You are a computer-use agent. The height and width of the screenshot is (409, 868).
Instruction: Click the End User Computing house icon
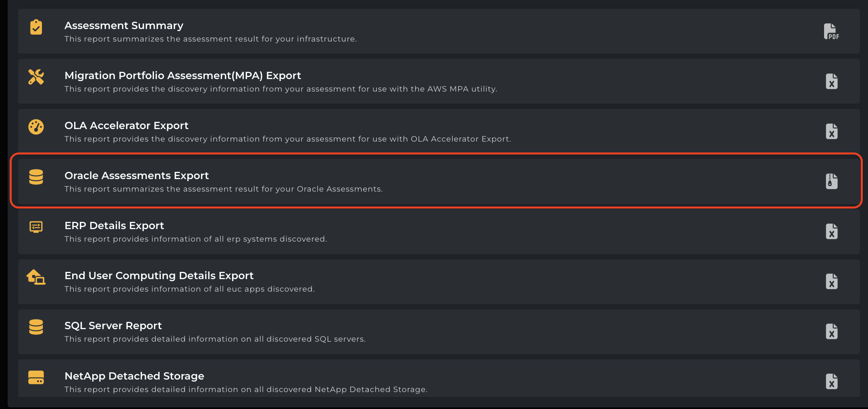tap(36, 277)
